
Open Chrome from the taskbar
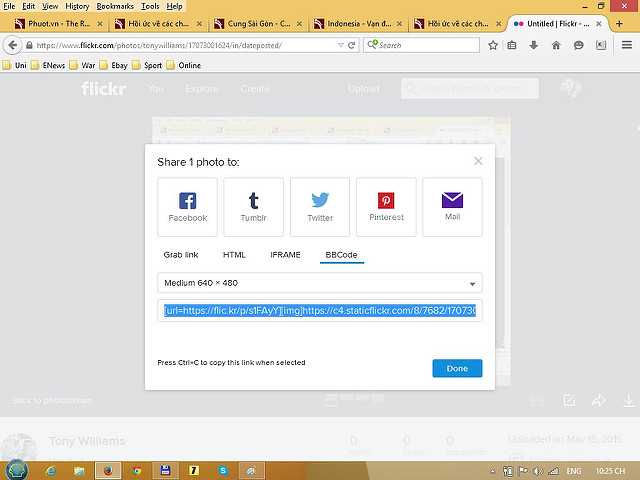tap(137, 471)
